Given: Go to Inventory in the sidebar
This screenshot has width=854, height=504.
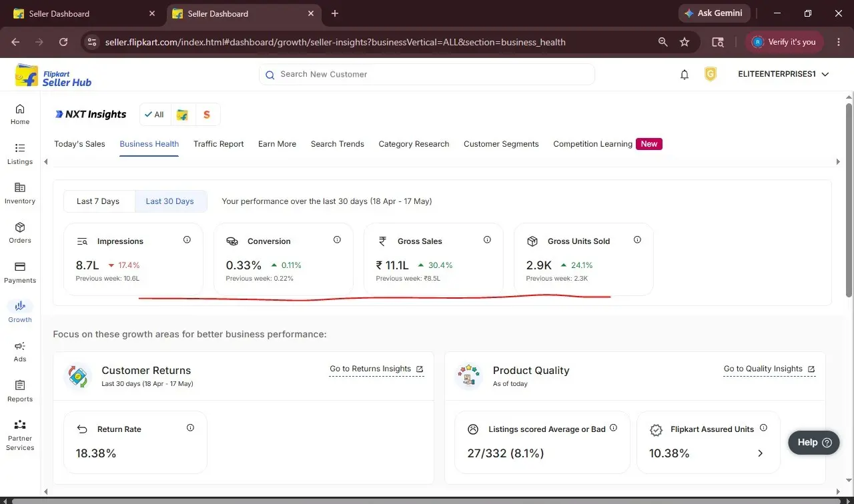Looking at the screenshot, I should [20, 193].
